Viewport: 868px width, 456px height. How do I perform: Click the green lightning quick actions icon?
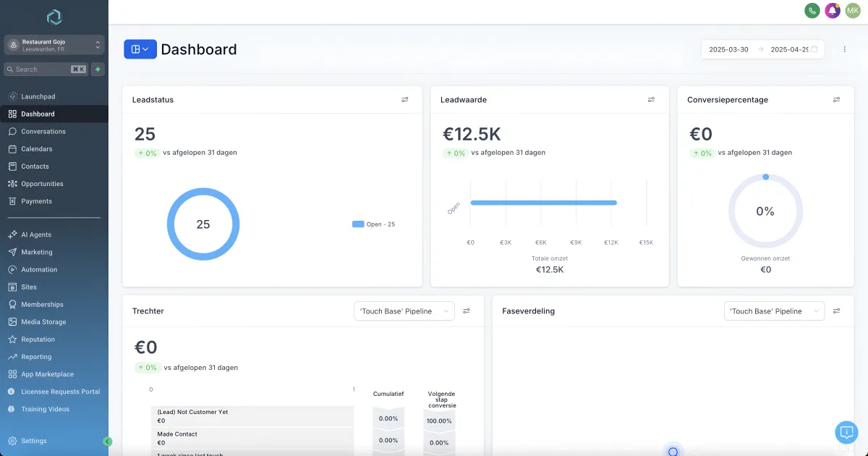pos(98,69)
